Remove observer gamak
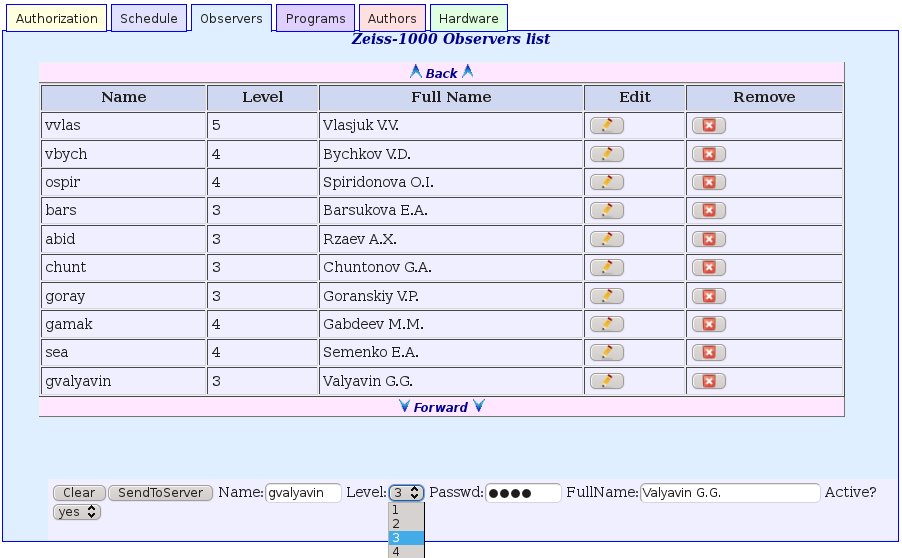The width and height of the screenshot is (902, 558). coord(709,324)
